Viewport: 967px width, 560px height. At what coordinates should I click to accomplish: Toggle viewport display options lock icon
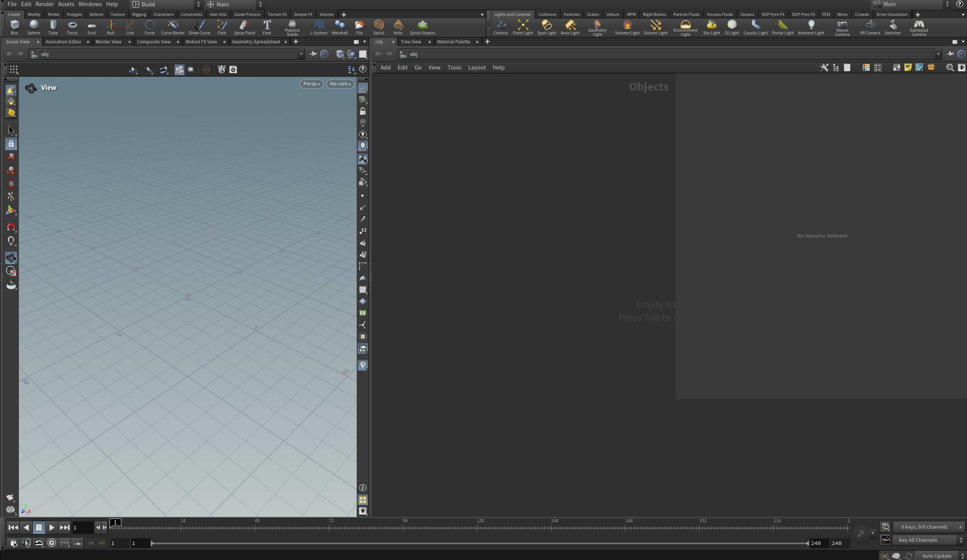(x=363, y=111)
